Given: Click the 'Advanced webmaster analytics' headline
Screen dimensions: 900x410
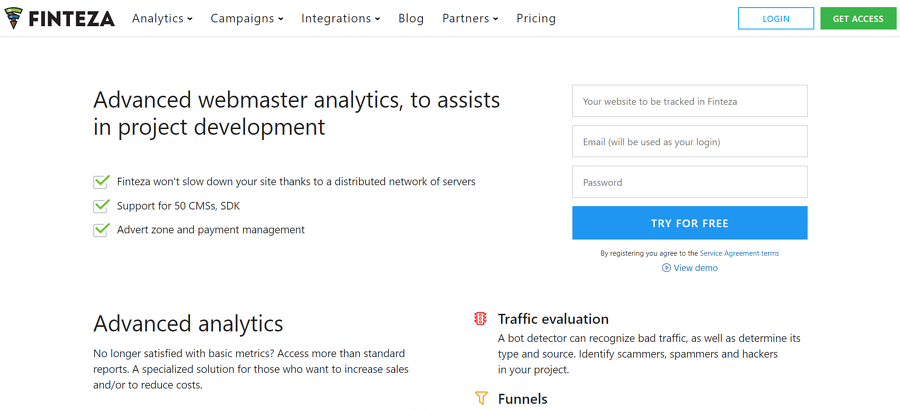Looking at the screenshot, I should pos(297,113).
